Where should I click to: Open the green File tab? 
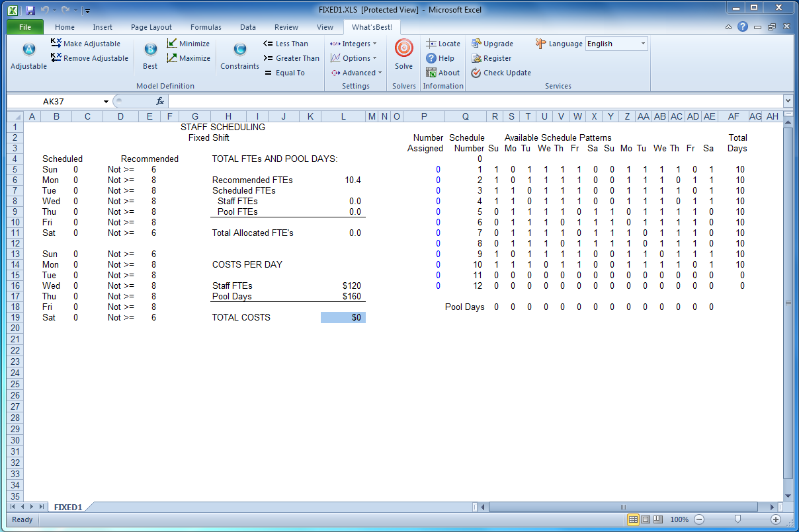[25, 27]
